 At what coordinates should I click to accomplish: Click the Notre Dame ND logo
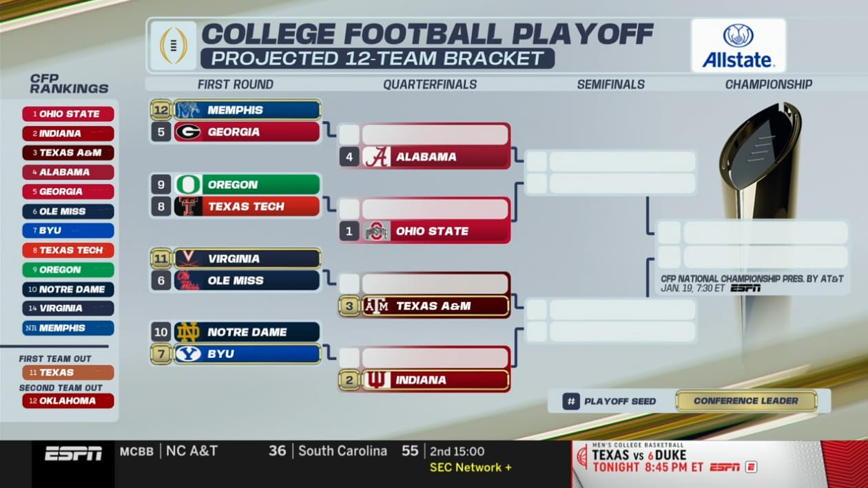point(187,332)
